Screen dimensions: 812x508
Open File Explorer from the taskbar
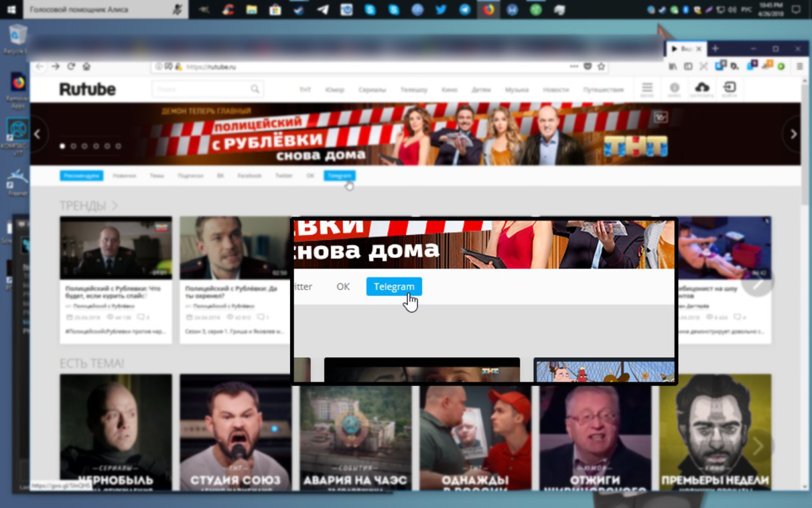(251, 10)
